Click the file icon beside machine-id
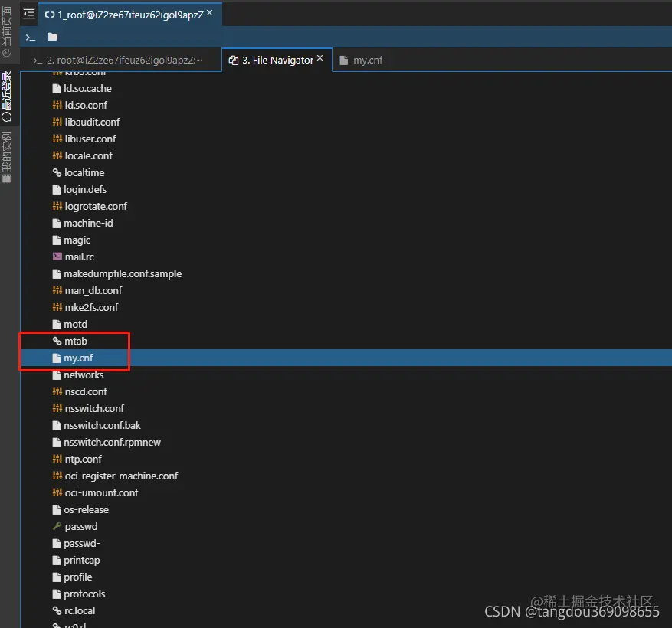The width and height of the screenshot is (672, 628). point(57,223)
